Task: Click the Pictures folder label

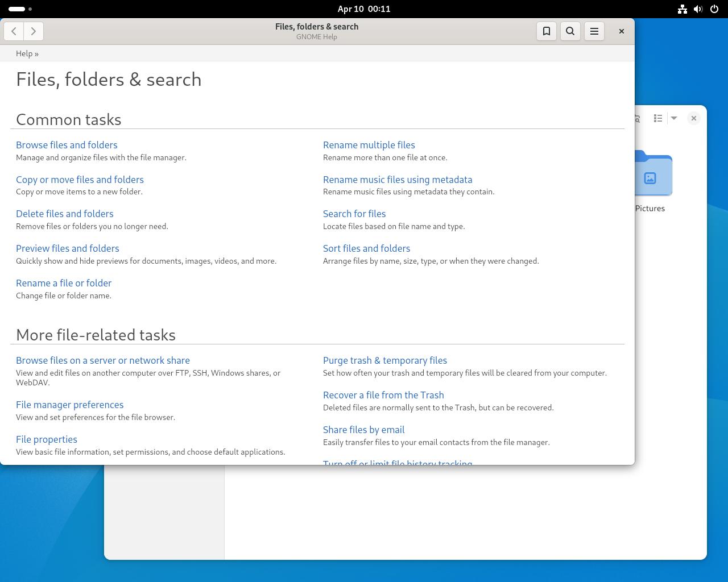Action: (x=650, y=209)
